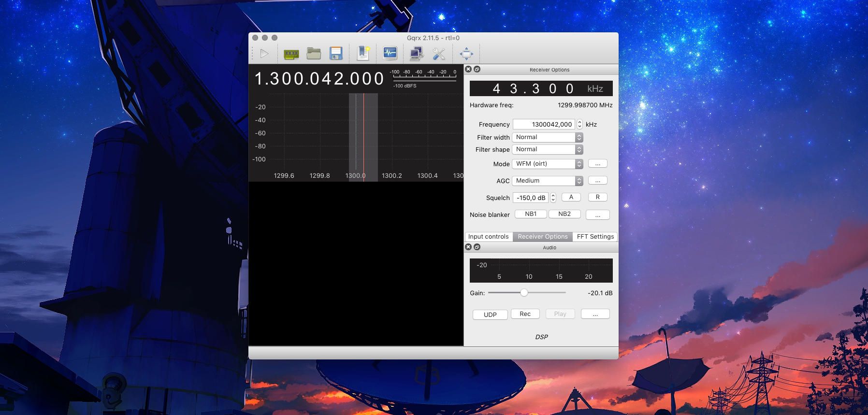
Task: Switch to FFT Settings tab
Action: (x=595, y=237)
